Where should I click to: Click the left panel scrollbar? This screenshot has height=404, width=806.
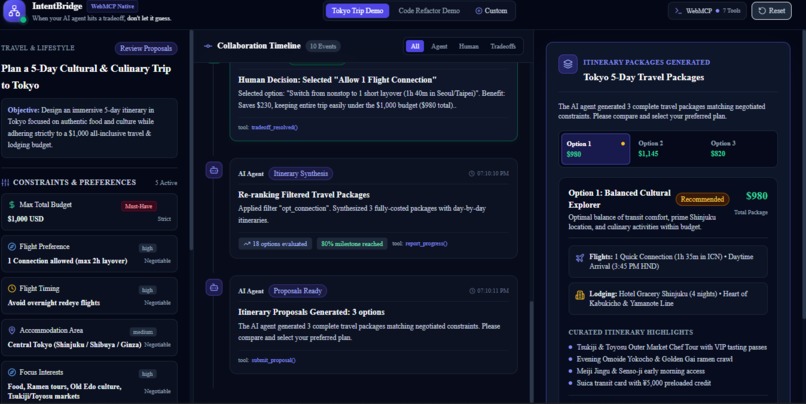[192, 139]
